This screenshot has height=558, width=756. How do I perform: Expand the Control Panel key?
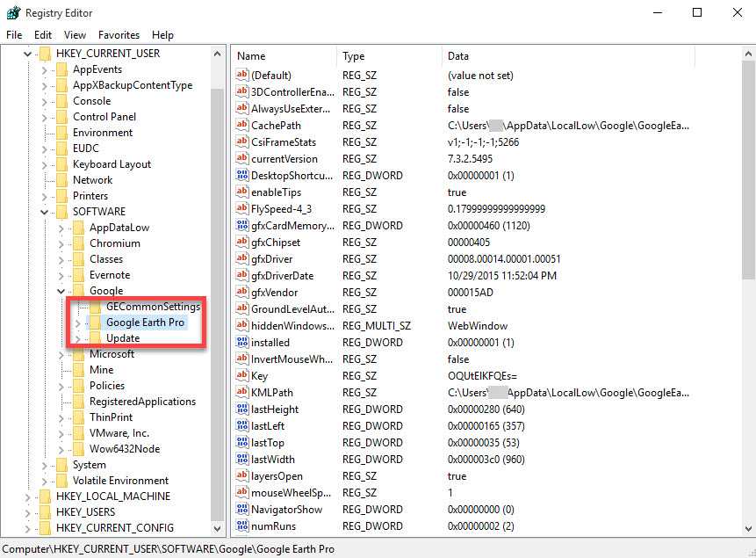point(44,117)
